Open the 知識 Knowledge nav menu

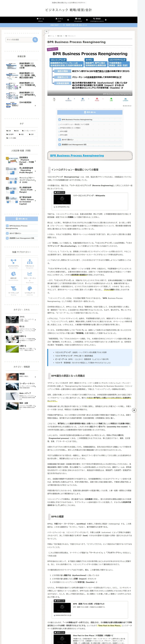pyautogui.click(x=78, y=20)
